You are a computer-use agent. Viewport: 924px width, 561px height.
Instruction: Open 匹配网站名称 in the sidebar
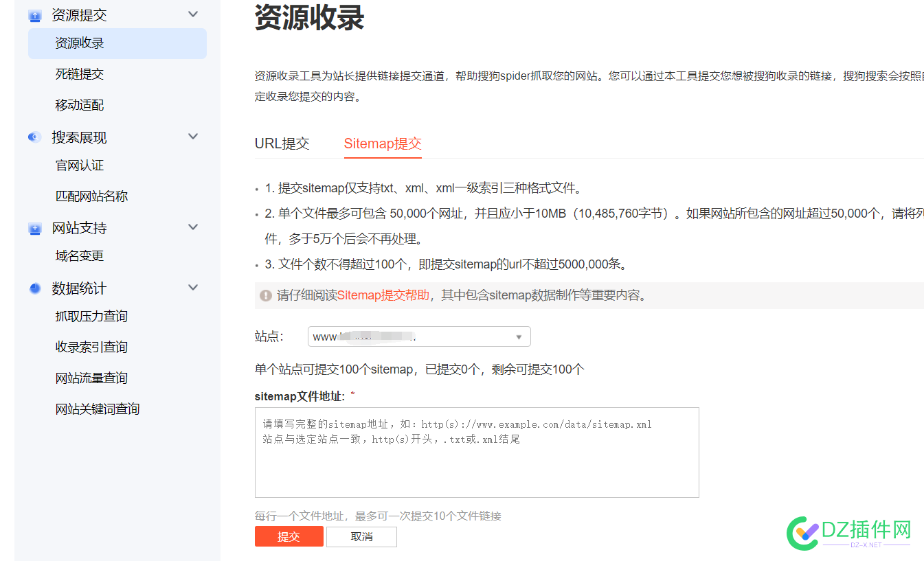click(x=92, y=196)
